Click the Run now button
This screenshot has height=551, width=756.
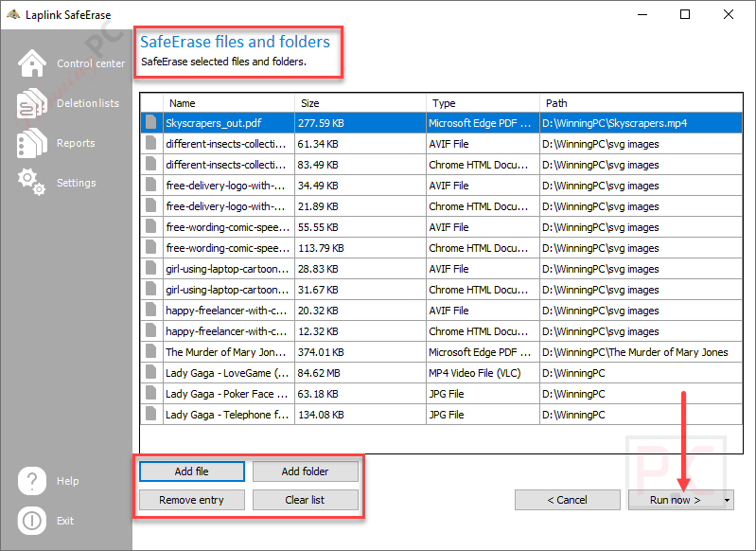pos(675,500)
